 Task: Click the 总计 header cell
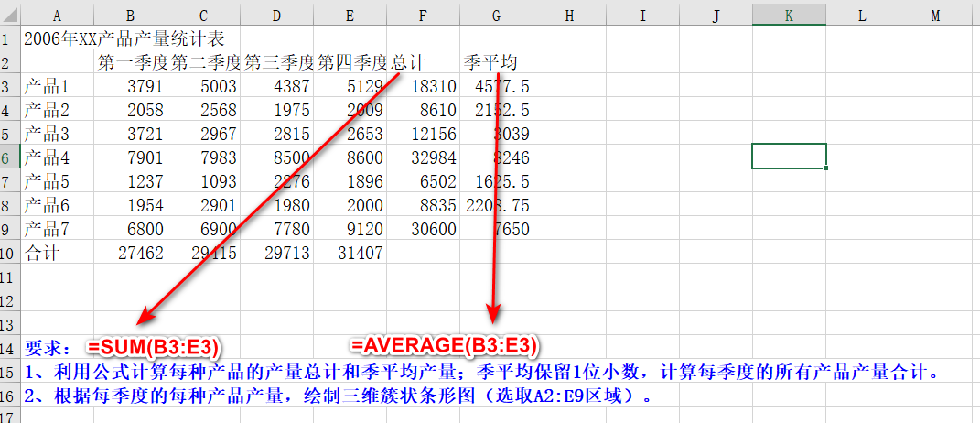pos(409,63)
